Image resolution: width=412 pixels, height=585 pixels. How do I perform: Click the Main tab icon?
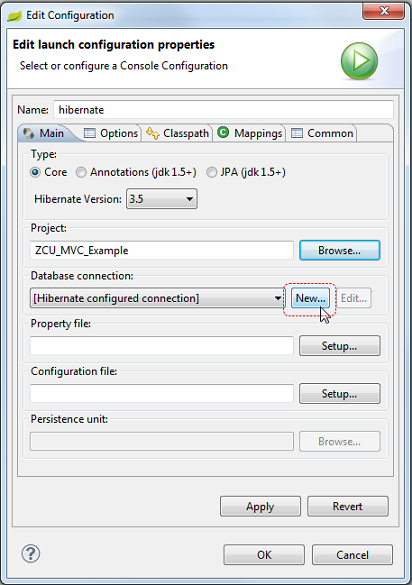(28, 133)
